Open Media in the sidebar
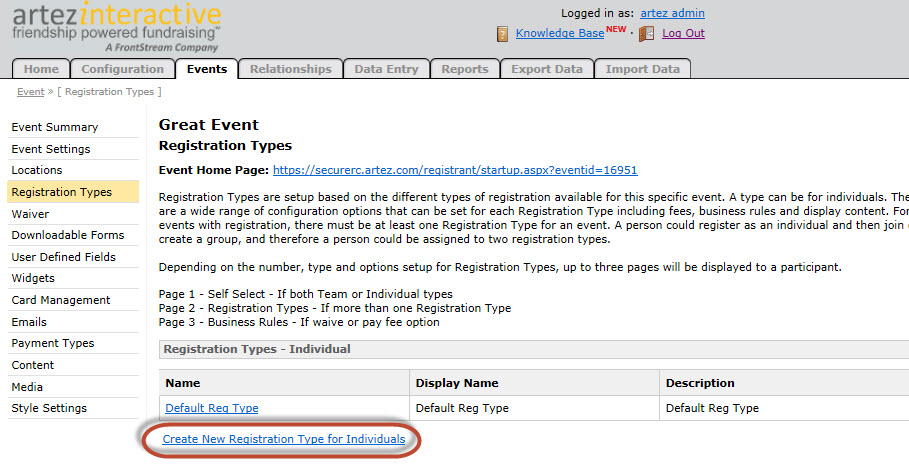 [73, 387]
